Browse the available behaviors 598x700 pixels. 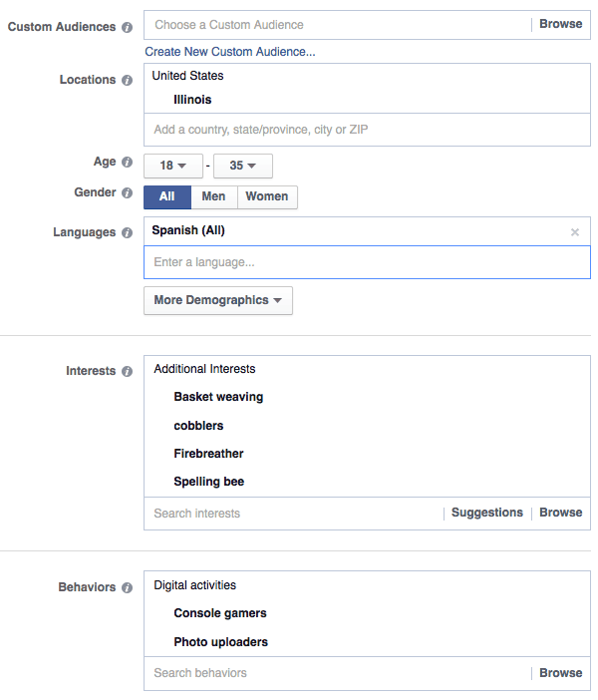(560, 673)
